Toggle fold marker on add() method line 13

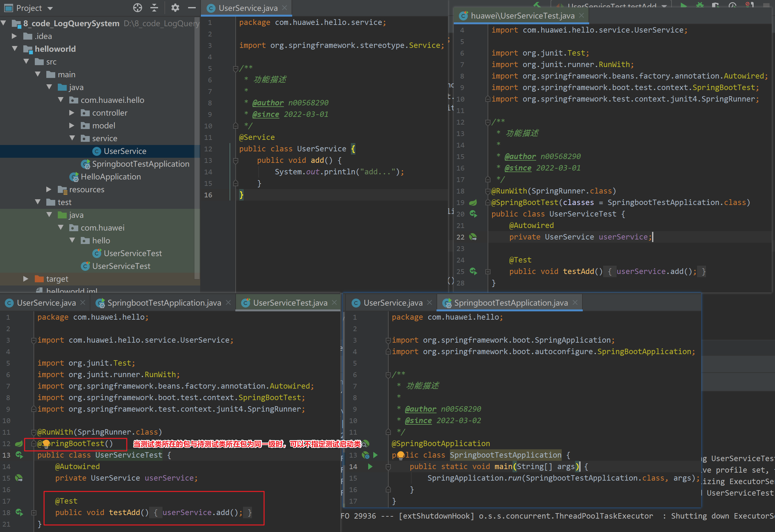click(235, 160)
